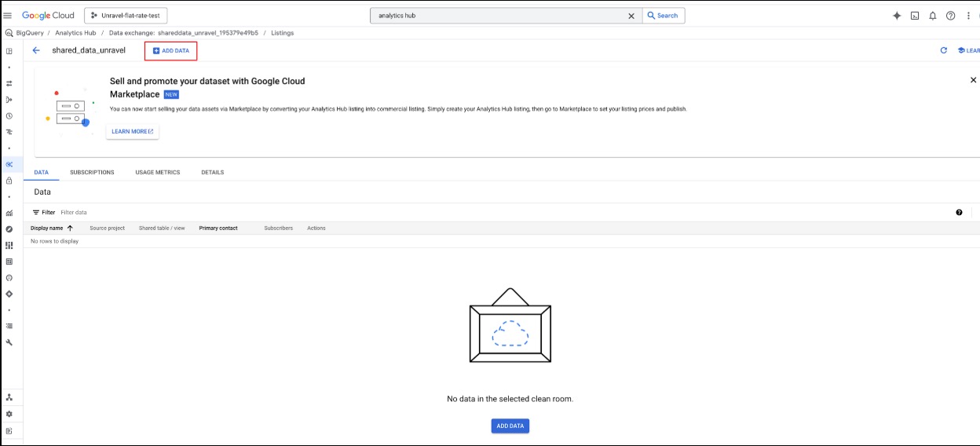
Task: Go back using the left arrow
Action: 36,50
